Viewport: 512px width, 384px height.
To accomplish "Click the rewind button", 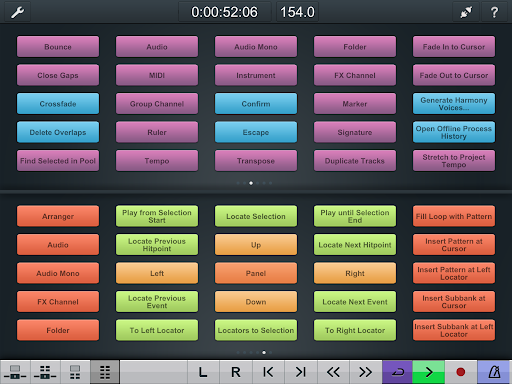I will [x=333, y=372].
